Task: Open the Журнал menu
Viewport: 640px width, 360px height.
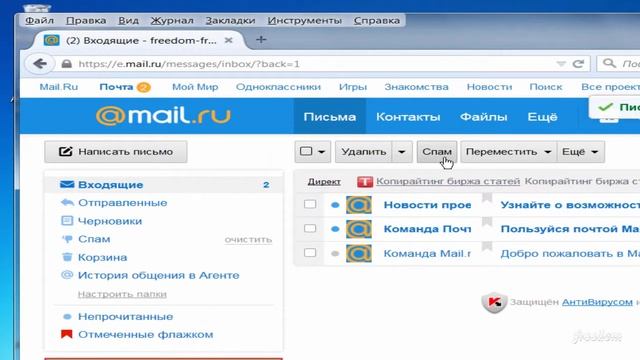Action: (x=172, y=20)
